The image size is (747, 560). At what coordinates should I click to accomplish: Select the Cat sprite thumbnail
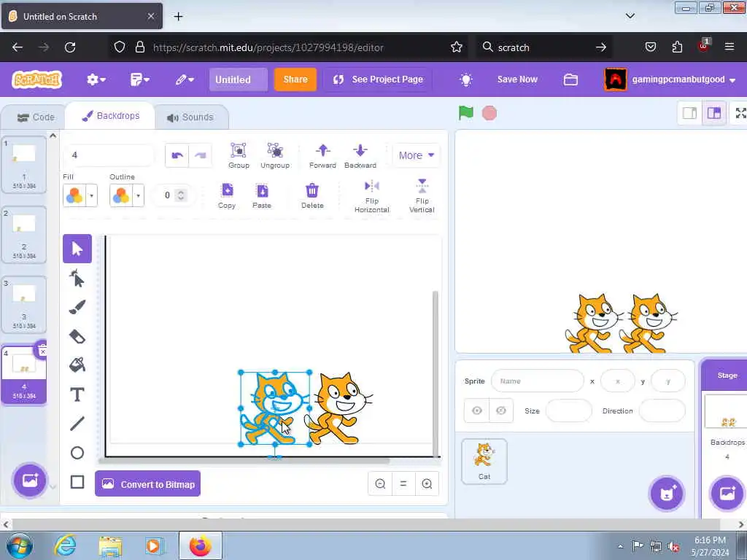pyautogui.click(x=484, y=461)
